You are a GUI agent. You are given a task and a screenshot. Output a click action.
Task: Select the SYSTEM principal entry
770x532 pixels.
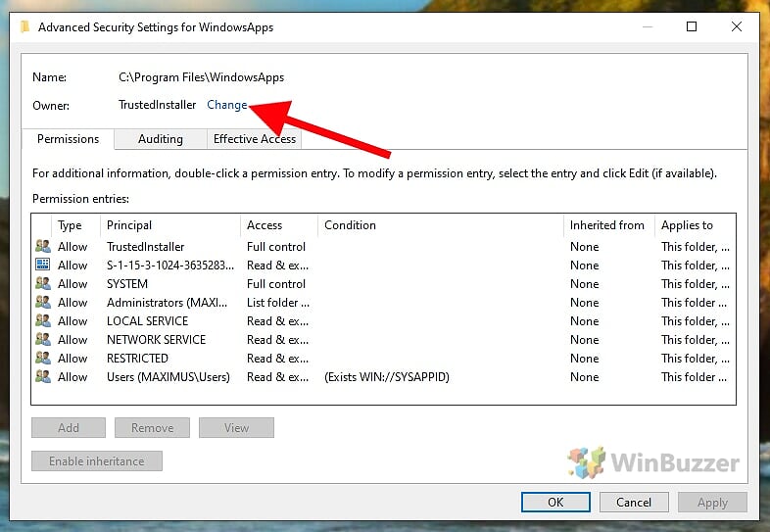[x=127, y=284]
